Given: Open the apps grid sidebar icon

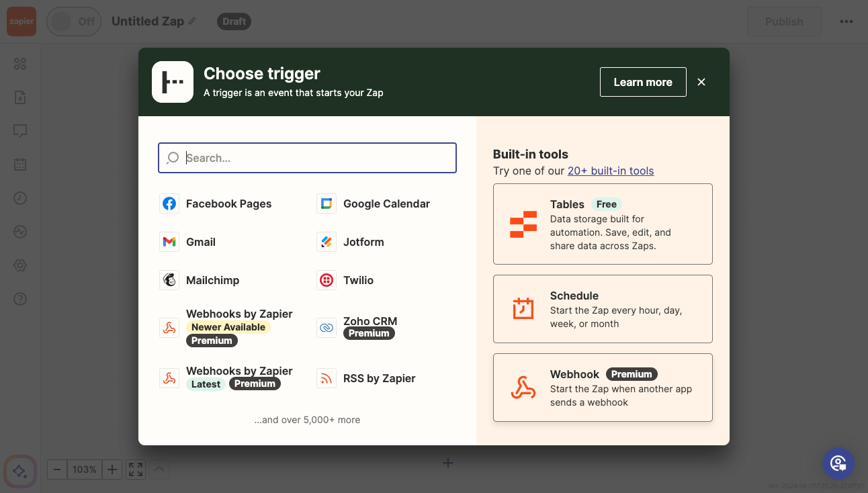Looking at the screenshot, I should pyautogui.click(x=20, y=64).
